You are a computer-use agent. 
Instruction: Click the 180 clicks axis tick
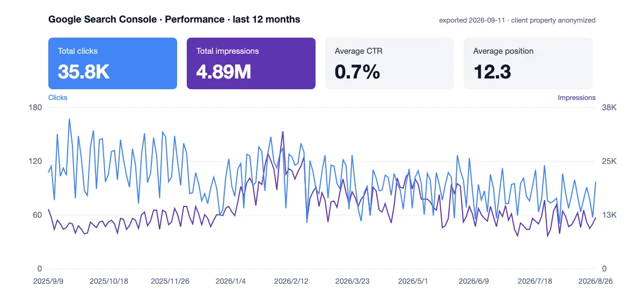[36, 107]
